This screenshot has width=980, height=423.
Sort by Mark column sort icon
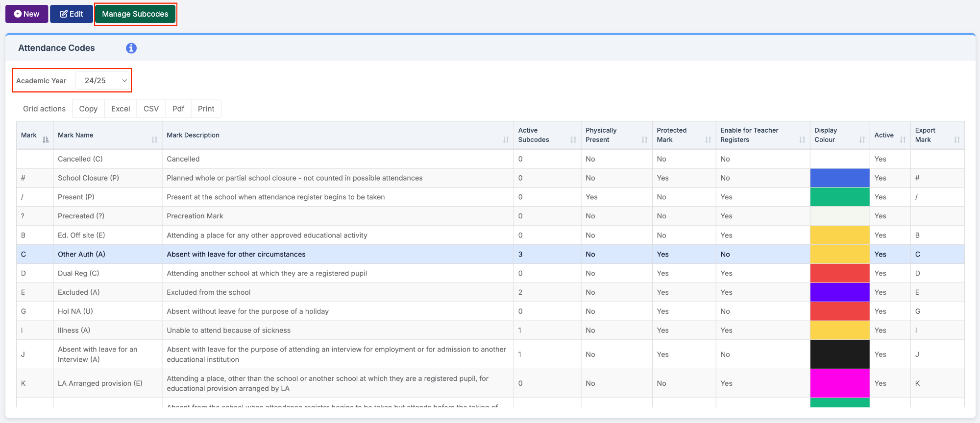point(46,140)
